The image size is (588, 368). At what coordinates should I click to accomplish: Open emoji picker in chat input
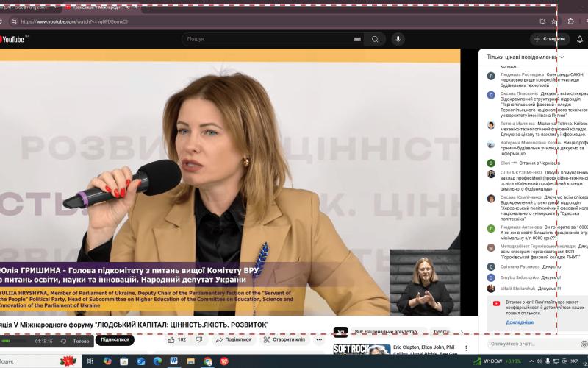coord(584,344)
